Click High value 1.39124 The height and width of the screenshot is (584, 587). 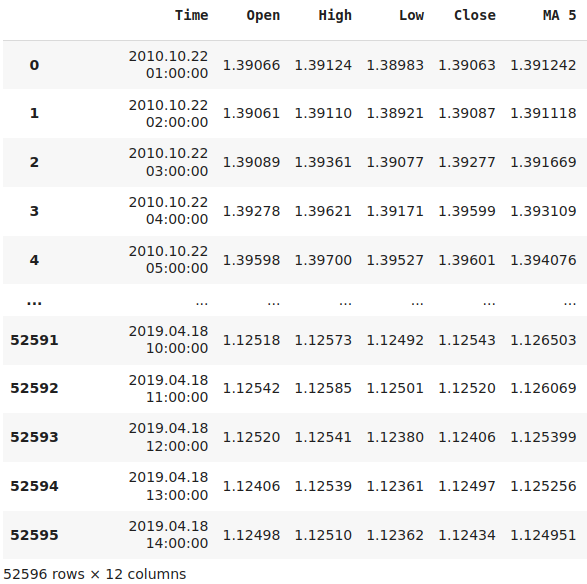[323, 65]
